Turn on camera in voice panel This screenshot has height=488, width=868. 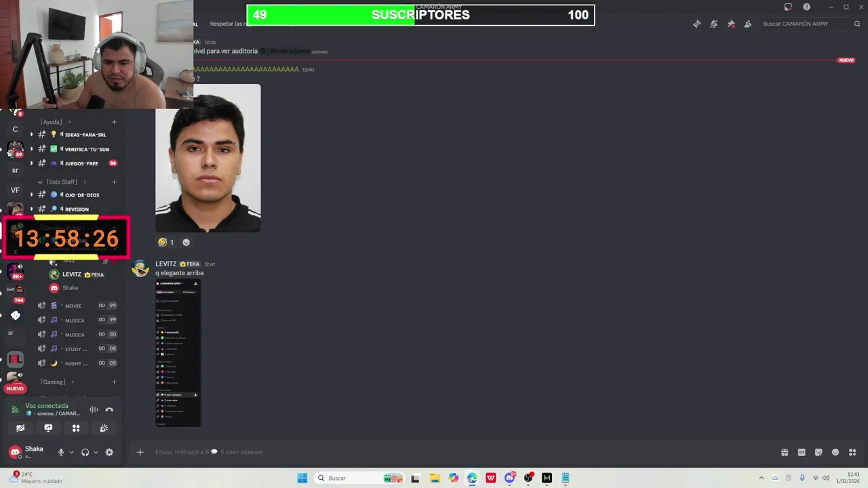(20, 428)
